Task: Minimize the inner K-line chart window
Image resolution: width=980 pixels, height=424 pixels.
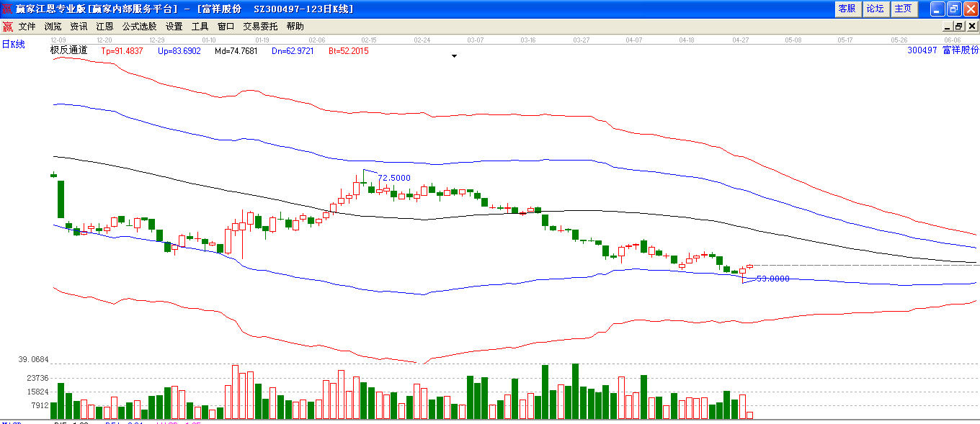Action: tap(948, 27)
